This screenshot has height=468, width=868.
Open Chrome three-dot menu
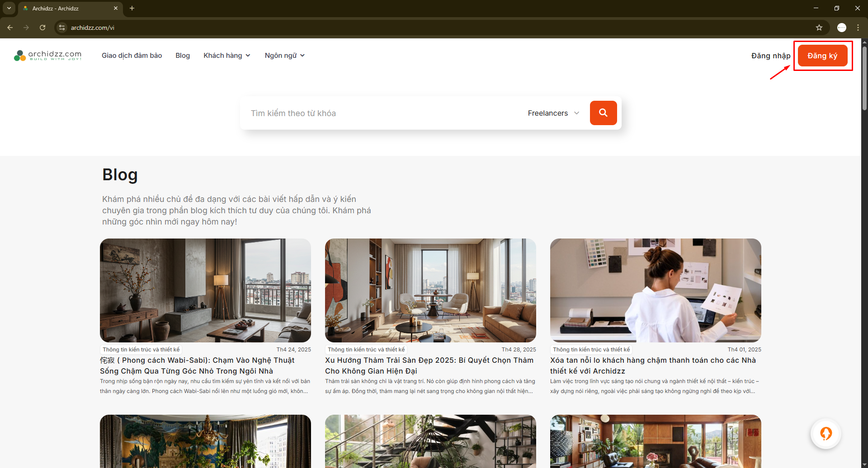(x=858, y=28)
